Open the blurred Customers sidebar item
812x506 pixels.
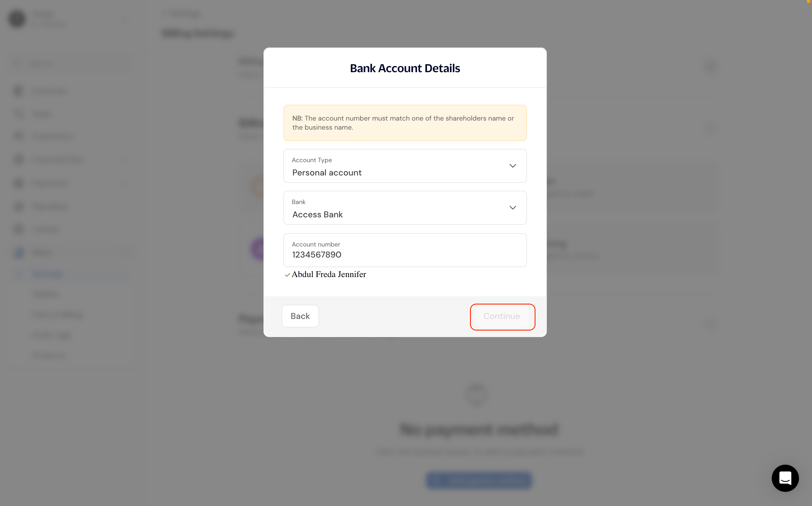[x=52, y=136]
